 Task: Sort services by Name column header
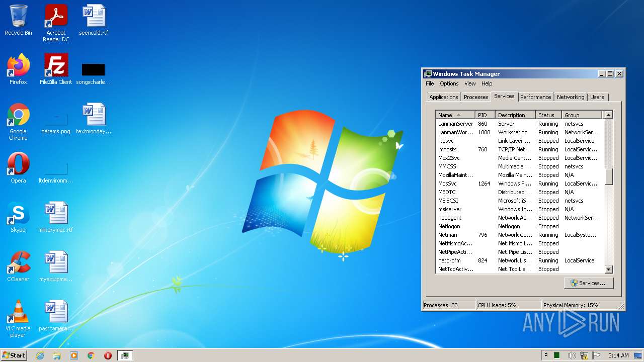point(455,115)
